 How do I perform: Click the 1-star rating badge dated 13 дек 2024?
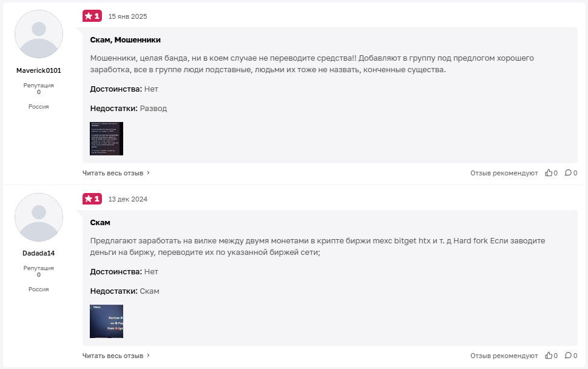(x=92, y=198)
